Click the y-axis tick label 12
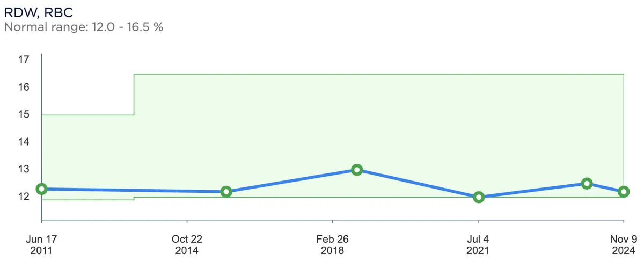The height and width of the screenshot is (268, 644). coord(23,197)
